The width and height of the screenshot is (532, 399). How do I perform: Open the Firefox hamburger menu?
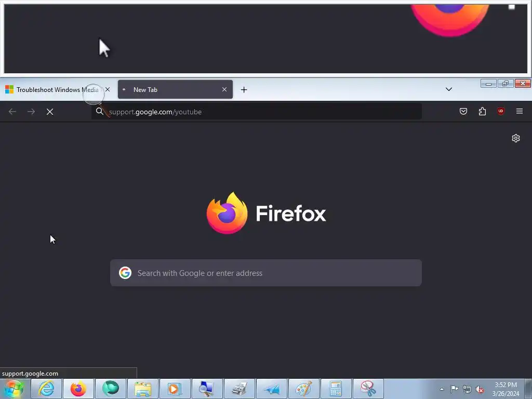pos(520,111)
